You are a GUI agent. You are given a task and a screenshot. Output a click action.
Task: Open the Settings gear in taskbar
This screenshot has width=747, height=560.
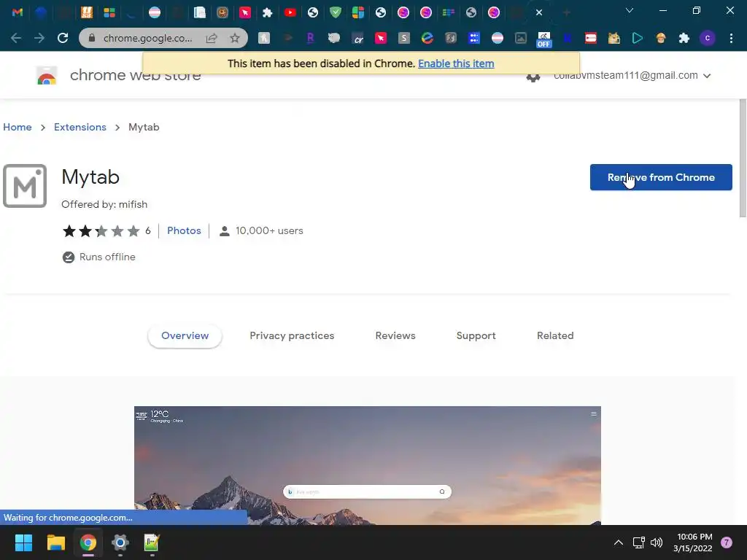120,542
